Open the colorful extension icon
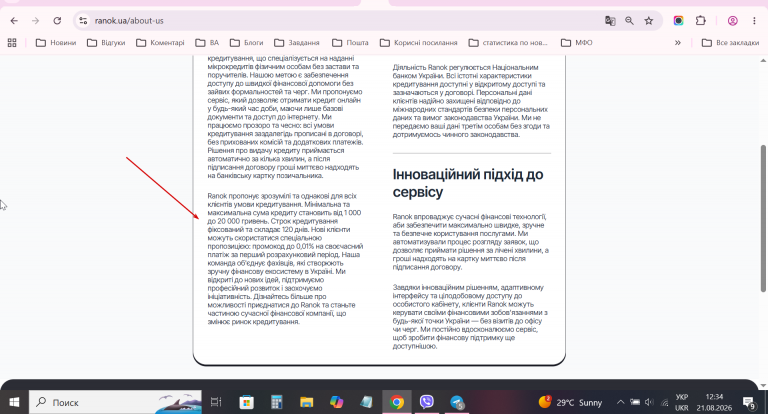This screenshot has width=768, height=414. [x=678, y=21]
